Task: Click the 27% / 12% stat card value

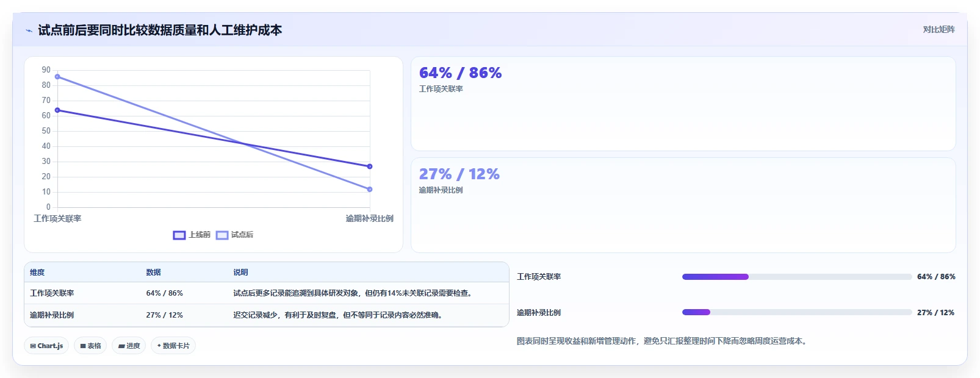Action: (459, 174)
